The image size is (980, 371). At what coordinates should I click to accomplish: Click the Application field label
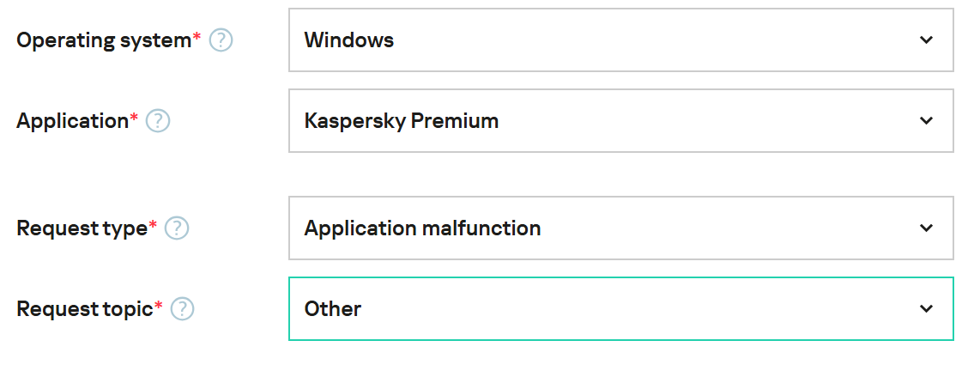72,121
